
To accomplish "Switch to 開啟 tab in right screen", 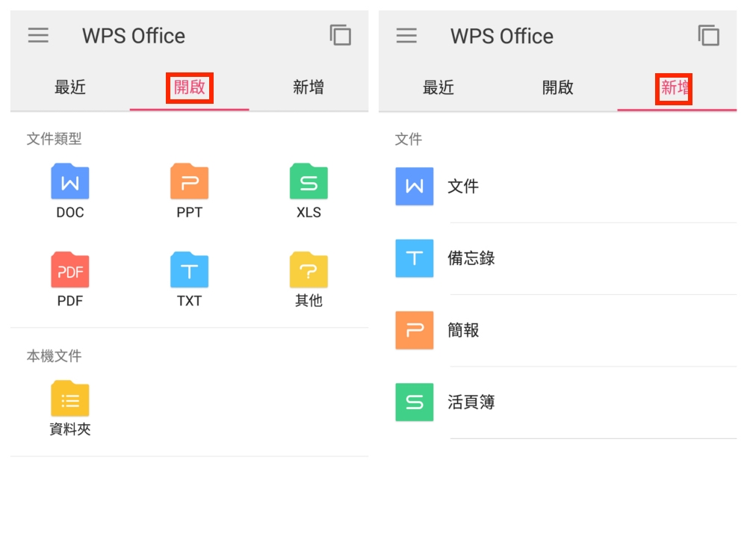I will pos(558,87).
